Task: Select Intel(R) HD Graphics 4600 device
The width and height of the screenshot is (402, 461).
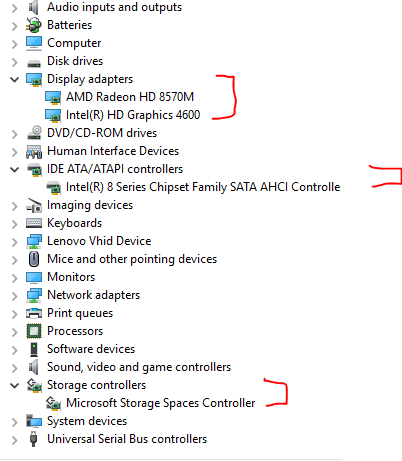Action: (x=133, y=115)
